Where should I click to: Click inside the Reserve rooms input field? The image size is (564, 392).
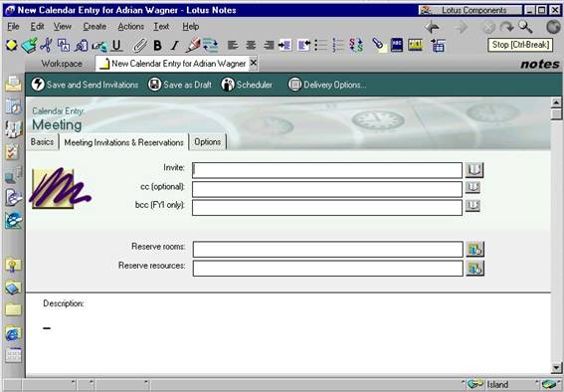[x=327, y=249]
